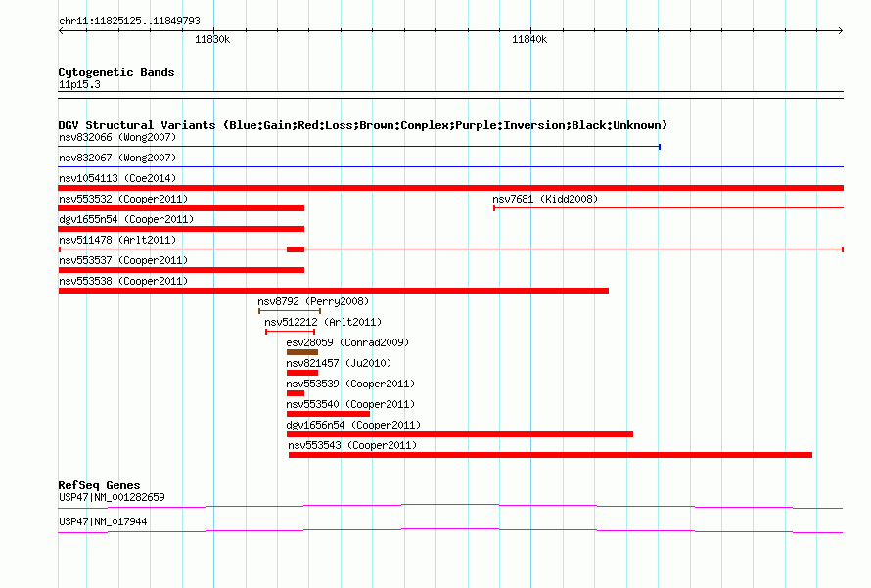The width and height of the screenshot is (871, 588).
Task: Select the nsv512212 (Arlt2011) label
Action: coord(323,322)
